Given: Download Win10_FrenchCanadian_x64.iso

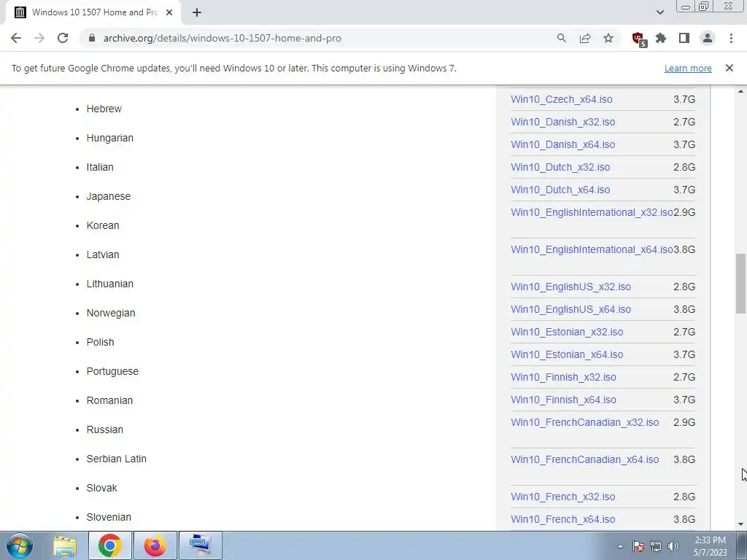Looking at the screenshot, I should (x=584, y=459).
